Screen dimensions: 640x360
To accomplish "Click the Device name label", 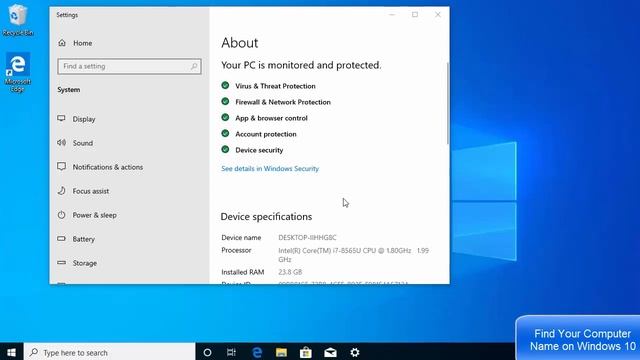I will (x=241, y=238).
